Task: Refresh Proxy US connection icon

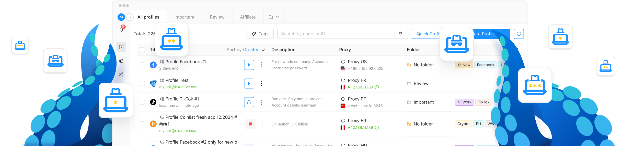Action: point(343,62)
